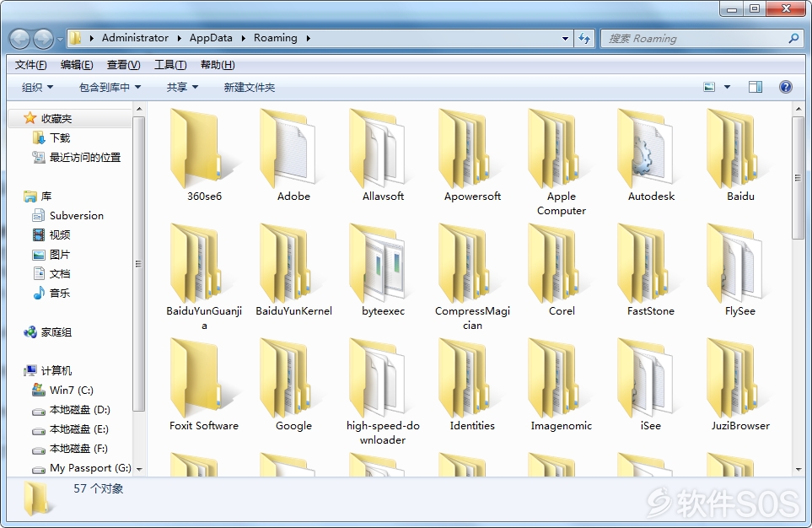The height and width of the screenshot is (528, 812).
Task: Expand the arrow after Roaming in address bar
Action: [308, 38]
